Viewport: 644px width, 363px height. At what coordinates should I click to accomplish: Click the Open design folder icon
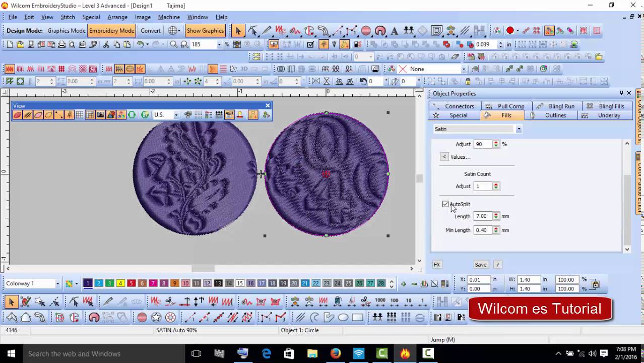20,44
